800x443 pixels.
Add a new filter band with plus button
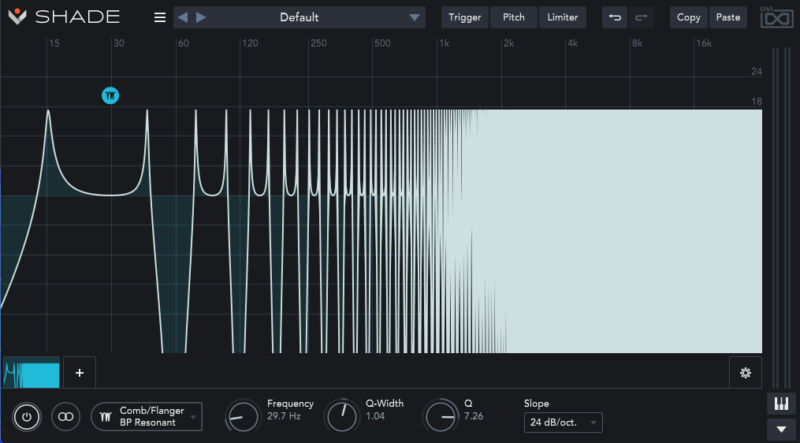pyautogui.click(x=80, y=373)
